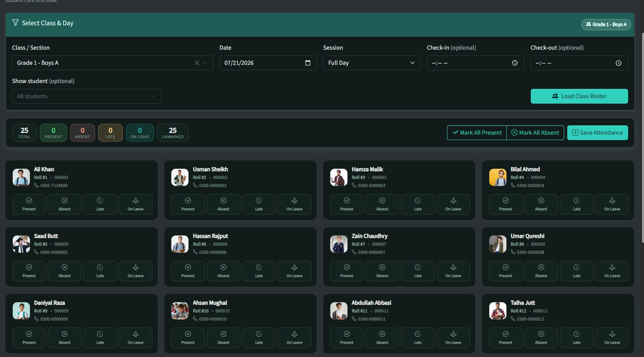Click the name Zain Chaudhry

point(369,236)
